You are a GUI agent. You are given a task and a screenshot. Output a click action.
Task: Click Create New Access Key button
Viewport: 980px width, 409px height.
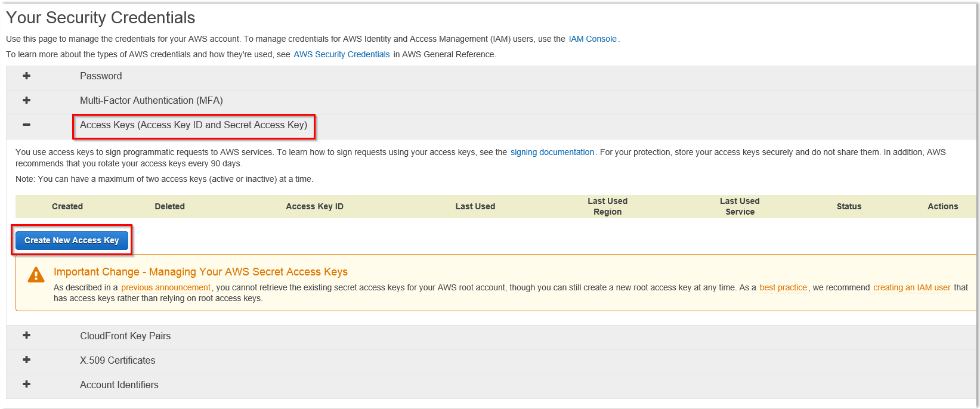click(x=72, y=240)
